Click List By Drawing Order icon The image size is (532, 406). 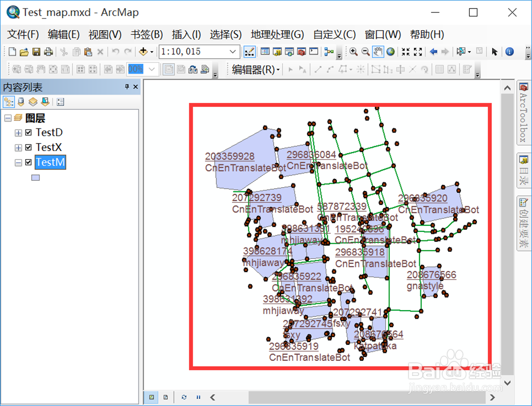pos(9,102)
